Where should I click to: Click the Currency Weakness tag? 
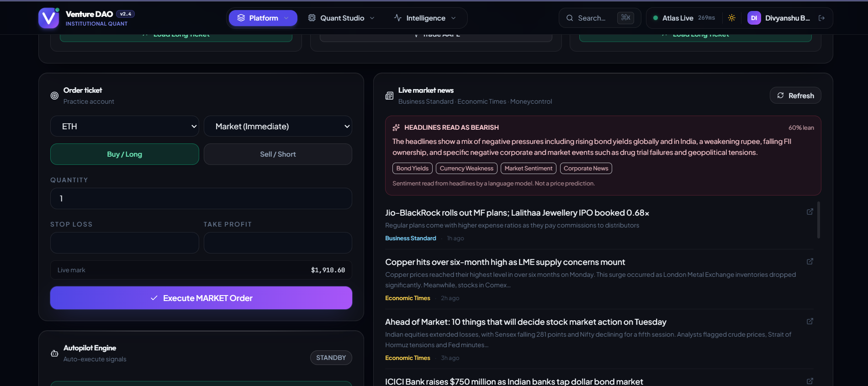[x=466, y=169]
